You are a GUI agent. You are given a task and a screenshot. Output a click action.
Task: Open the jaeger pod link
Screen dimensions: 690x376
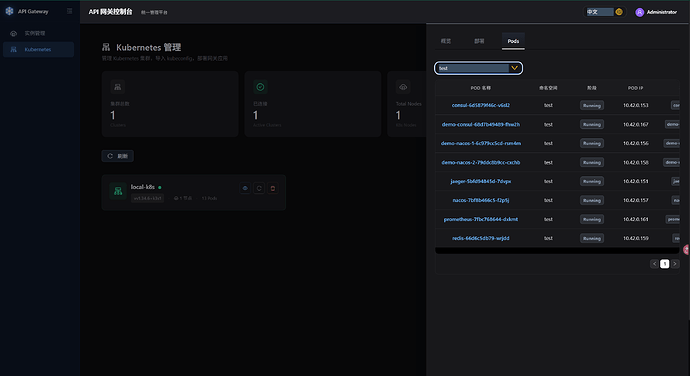[481, 181]
